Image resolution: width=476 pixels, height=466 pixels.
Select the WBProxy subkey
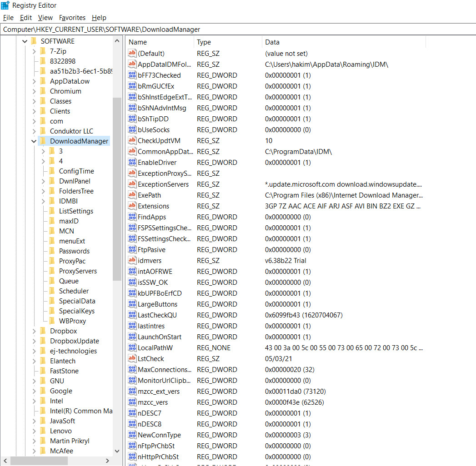[x=73, y=321]
